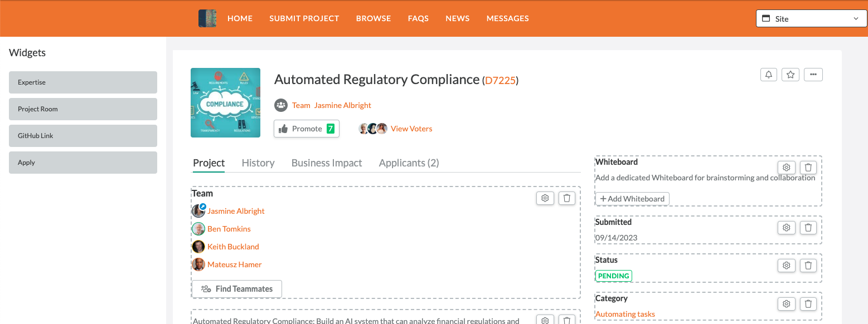Switch to the Business Impact tab
This screenshot has width=868, height=324.
tap(327, 163)
